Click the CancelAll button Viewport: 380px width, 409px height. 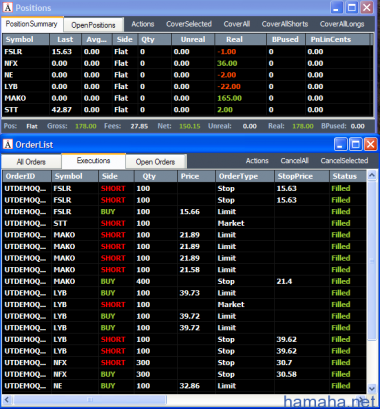295,161
